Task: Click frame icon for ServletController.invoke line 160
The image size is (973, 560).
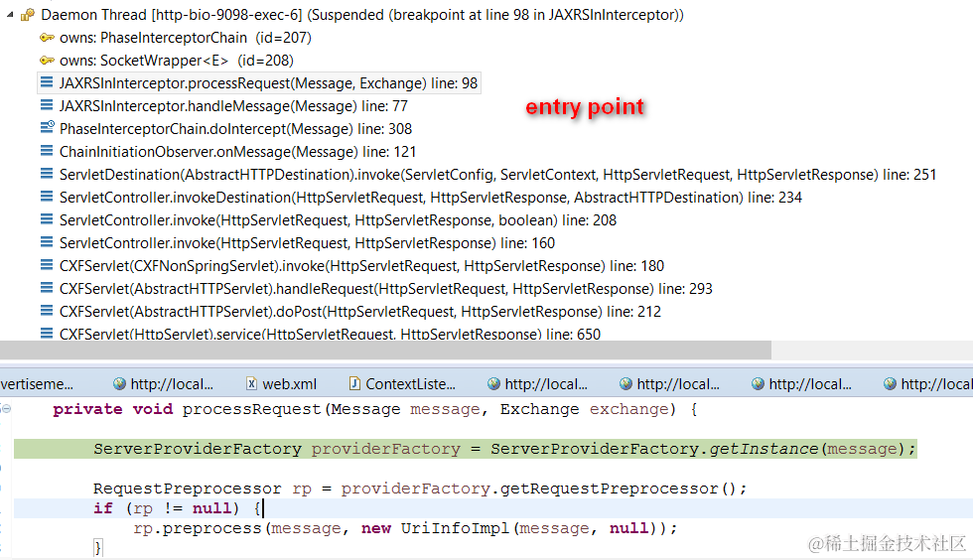Action: [47, 242]
